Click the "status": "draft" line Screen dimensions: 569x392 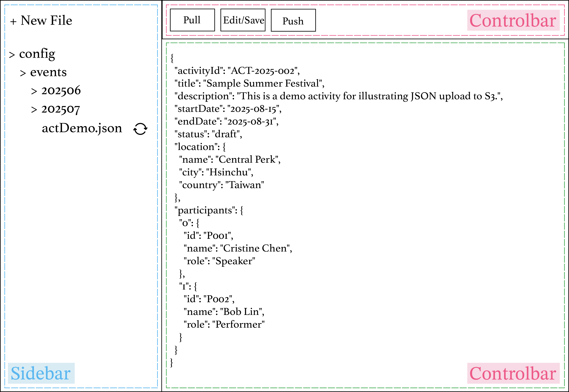pyautogui.click(x=208, y=134)
